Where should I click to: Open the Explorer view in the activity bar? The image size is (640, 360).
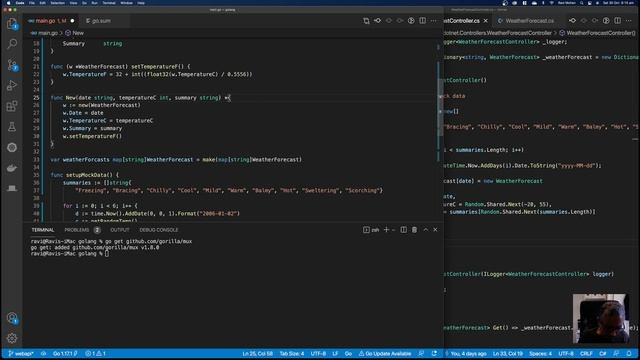pyautogui.click(x=12, y=23)
